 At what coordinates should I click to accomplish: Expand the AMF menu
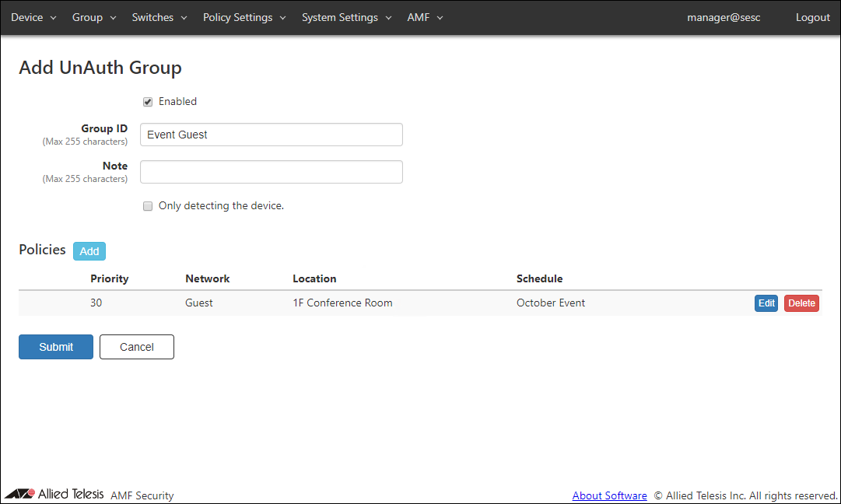click(x=425, y=17)
